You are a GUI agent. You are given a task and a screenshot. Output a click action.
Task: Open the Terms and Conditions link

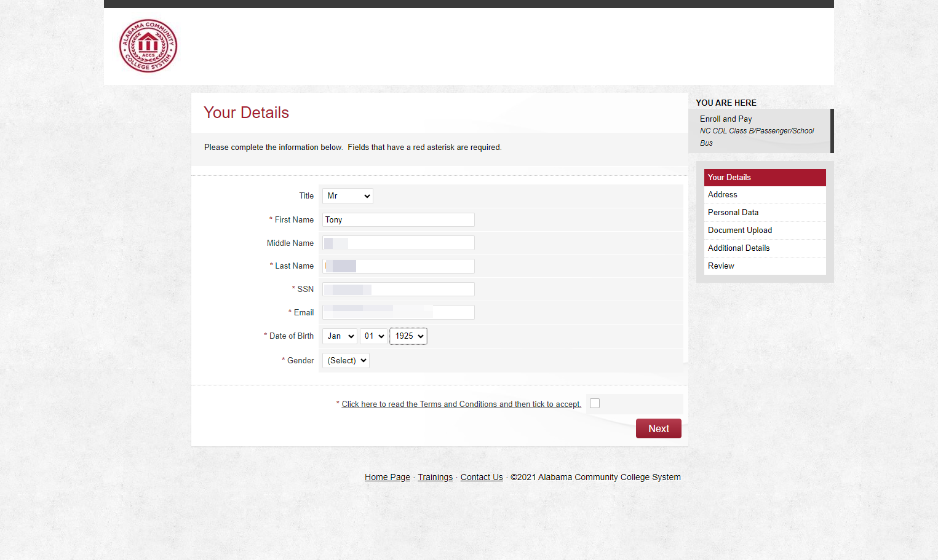pos(461,404)
